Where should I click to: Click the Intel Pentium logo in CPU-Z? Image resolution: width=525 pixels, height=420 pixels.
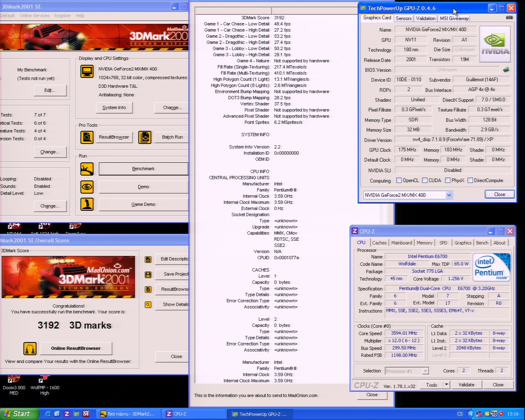(492, 267)
